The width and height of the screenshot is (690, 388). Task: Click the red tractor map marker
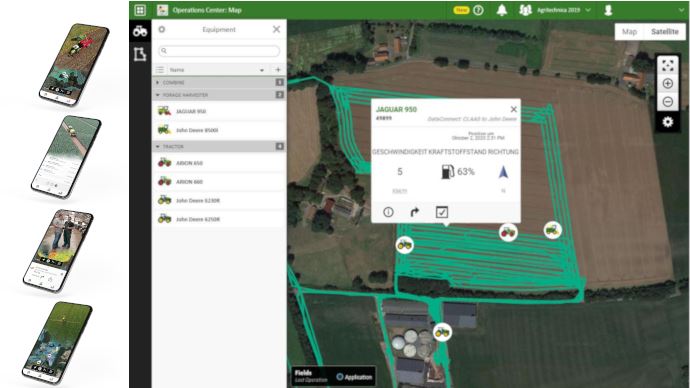tap(508, 232)
